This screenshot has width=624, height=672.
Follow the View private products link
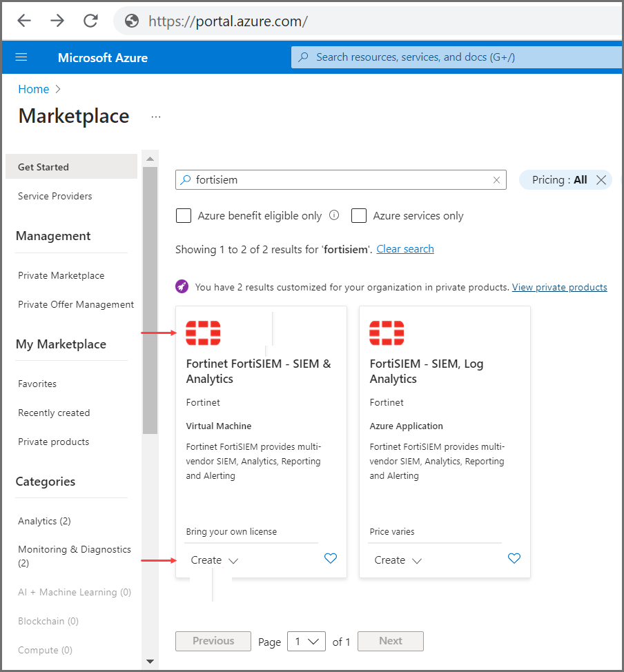click(x=559, y=287)
